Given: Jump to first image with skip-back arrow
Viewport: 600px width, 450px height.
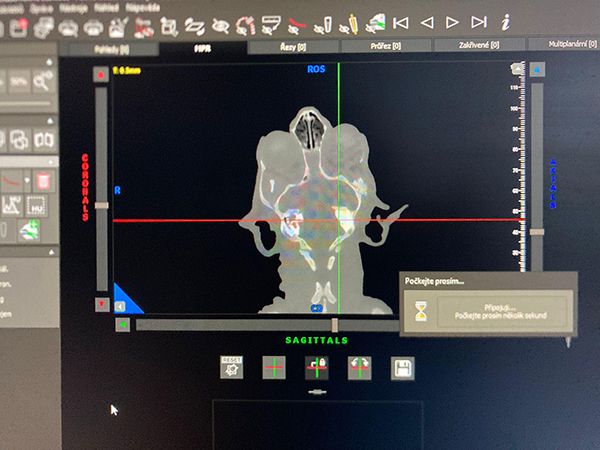Looking at the screenshot, I should (x=402, y=21).
